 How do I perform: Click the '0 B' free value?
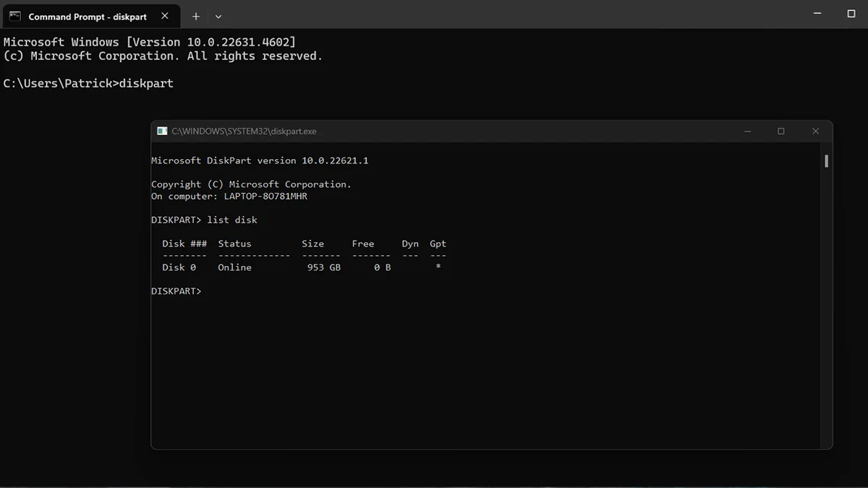[x=383, y=267]
